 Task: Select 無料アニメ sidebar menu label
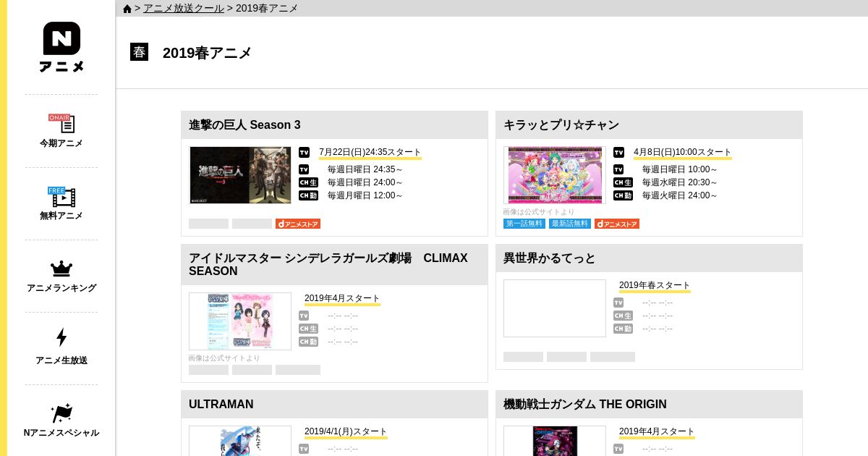61,216
